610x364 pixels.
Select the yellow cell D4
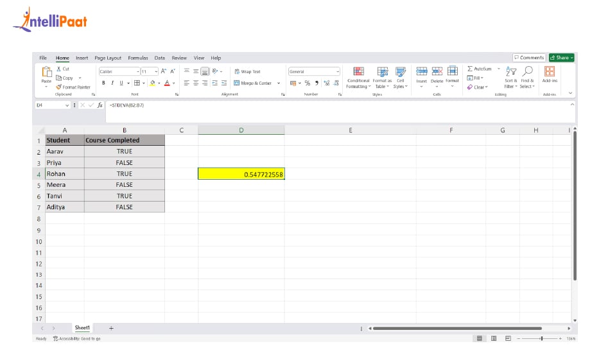tap(241, 174)
